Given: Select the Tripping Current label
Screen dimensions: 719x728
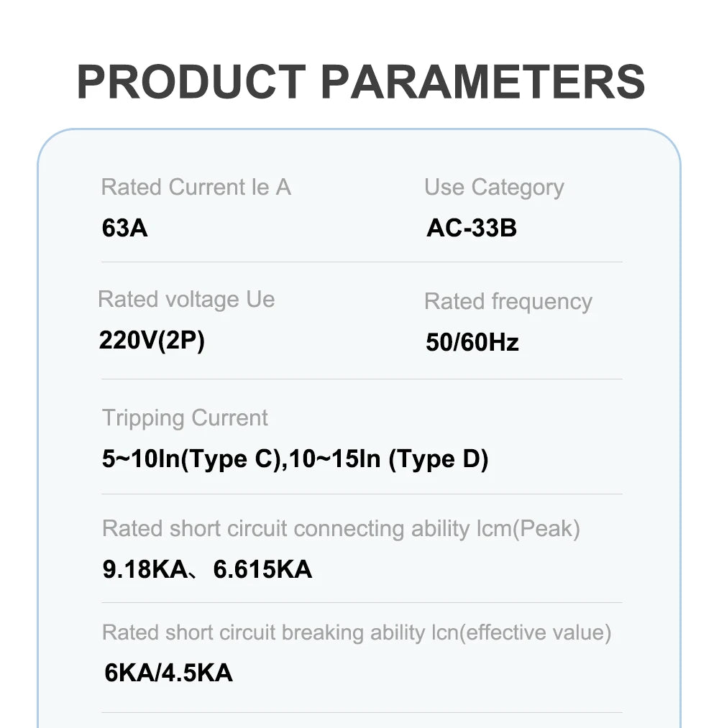Looking at the screenshot, I should 185,418.
